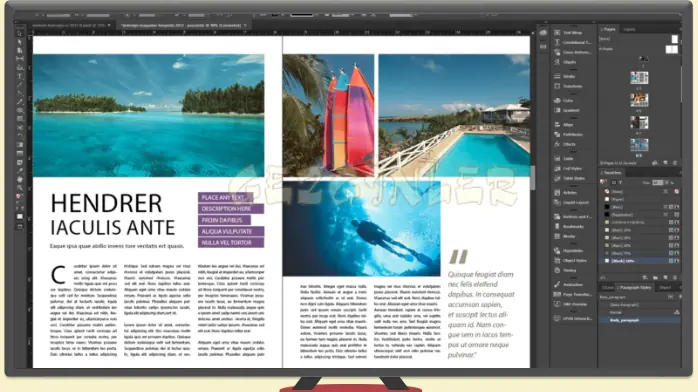
Task: Open the Transform panel
Action: click(568, 86)
